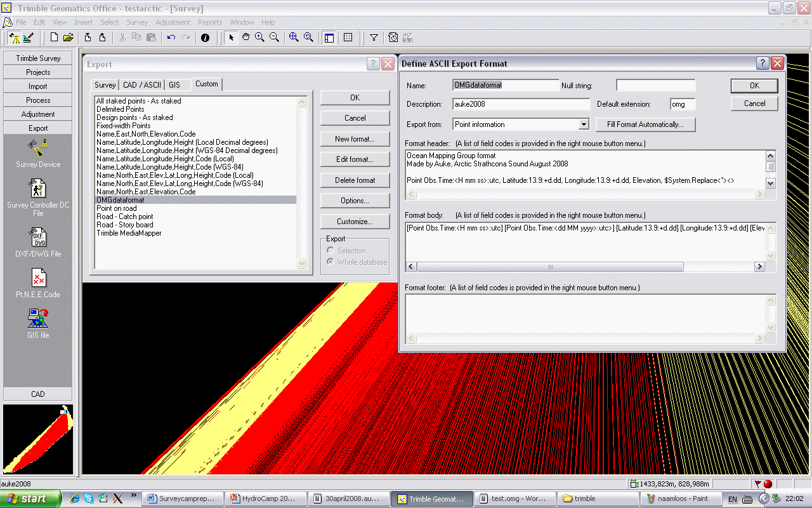
Task: Open the Export from dropdown
Action: [584, 124]
